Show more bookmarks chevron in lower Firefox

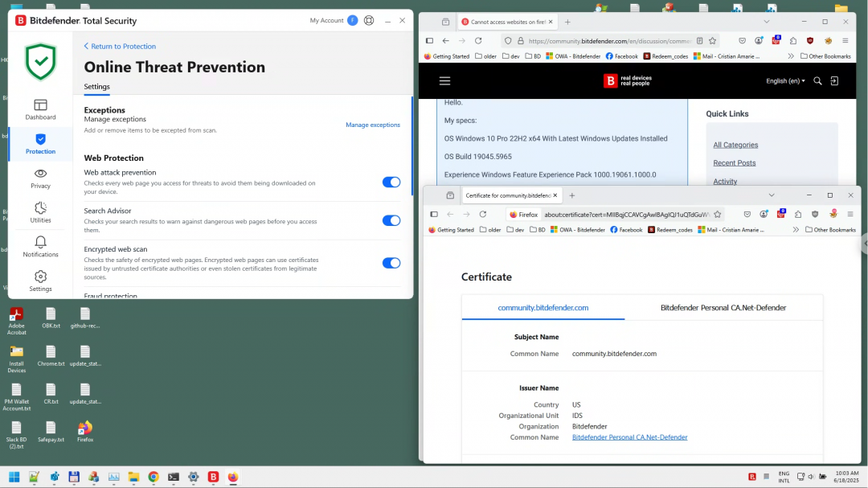(796, 230)
